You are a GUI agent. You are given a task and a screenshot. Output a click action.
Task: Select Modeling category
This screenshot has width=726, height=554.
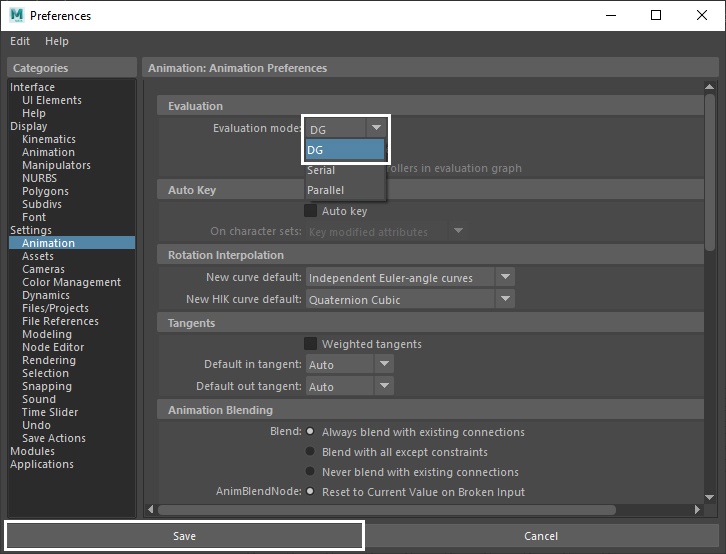[47, 334]
